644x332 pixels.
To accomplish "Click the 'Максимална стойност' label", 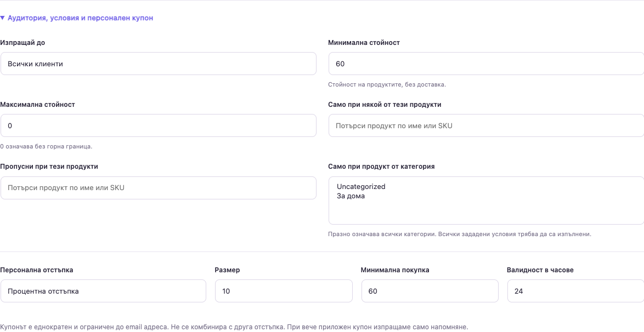I will coord(37,105).
